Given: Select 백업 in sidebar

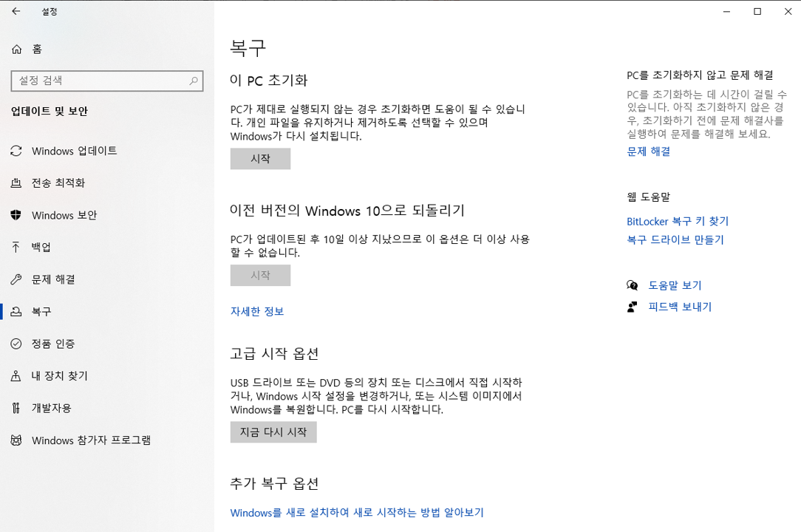Looking at the screenshot, I should coord(41,248).
